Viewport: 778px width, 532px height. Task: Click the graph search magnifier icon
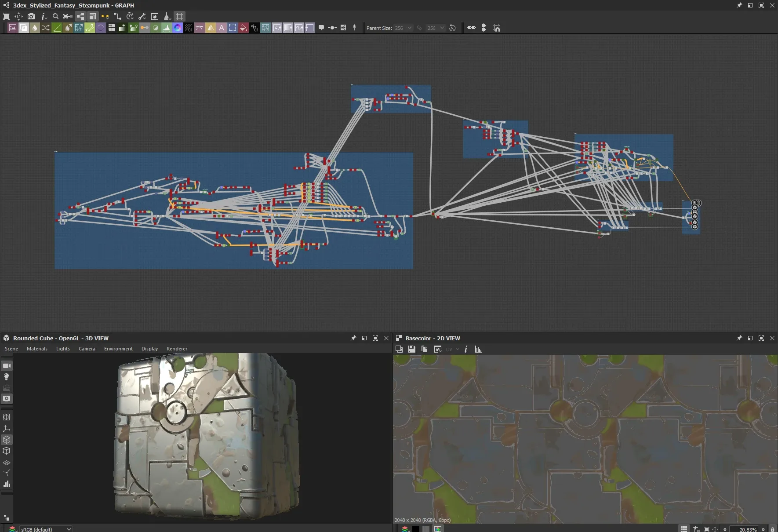coord(55,16)
